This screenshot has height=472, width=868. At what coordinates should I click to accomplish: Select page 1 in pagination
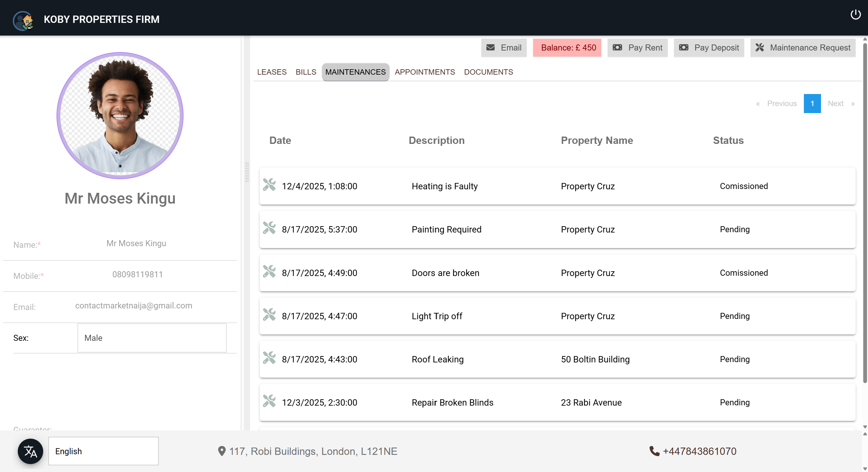[x=812, y=104]
